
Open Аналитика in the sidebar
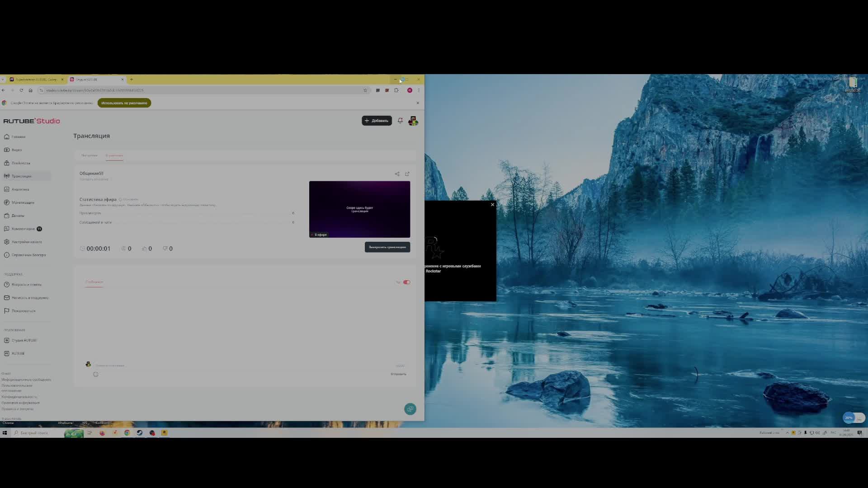[20, 189]
